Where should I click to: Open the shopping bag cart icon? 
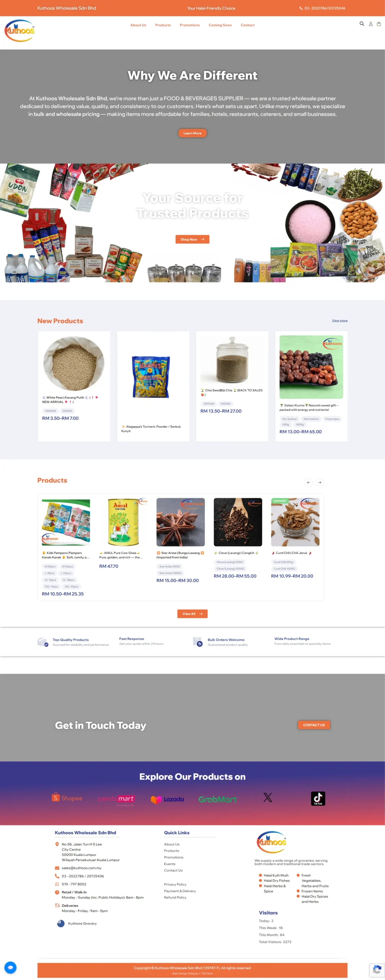point(379,24)
